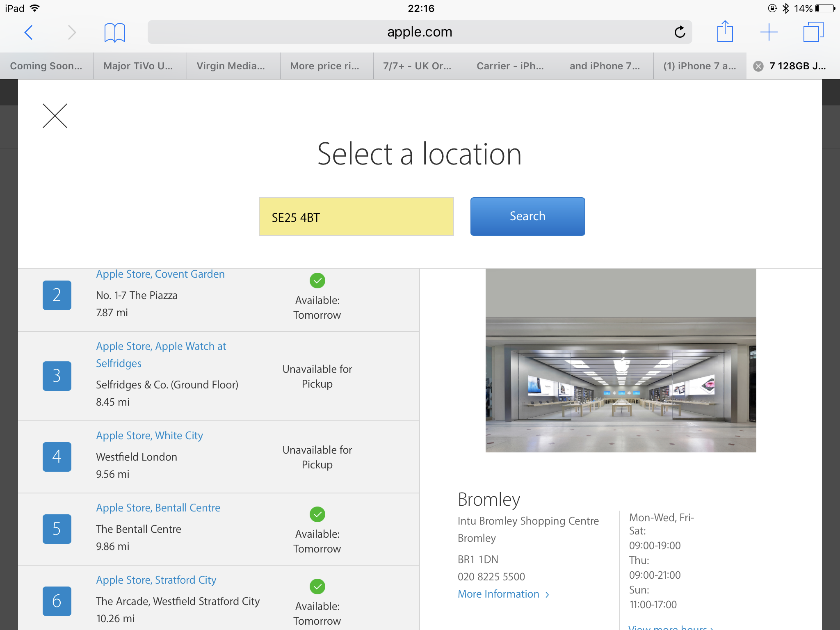Click 'Intu Bromley Shopping Centre' address line
840x630 pixels.
tap(528, 521)
